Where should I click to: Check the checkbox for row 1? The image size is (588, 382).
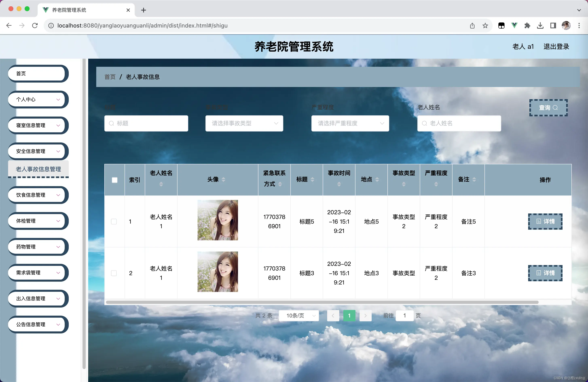(x=114, y=222)
